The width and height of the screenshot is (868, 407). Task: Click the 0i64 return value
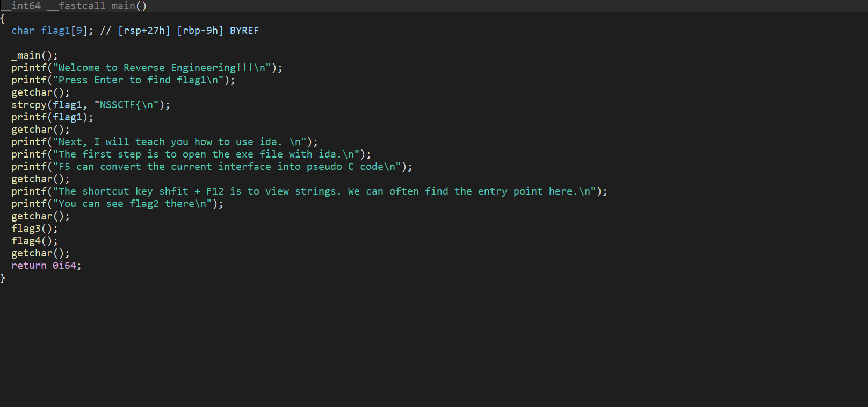pyautogui.click(x=64, y=266)
